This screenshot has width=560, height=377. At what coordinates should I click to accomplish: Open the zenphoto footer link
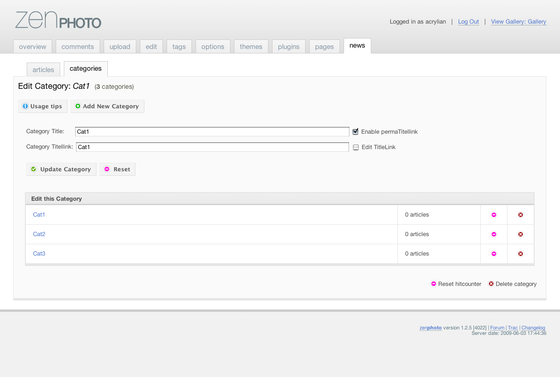coord(430,328)
